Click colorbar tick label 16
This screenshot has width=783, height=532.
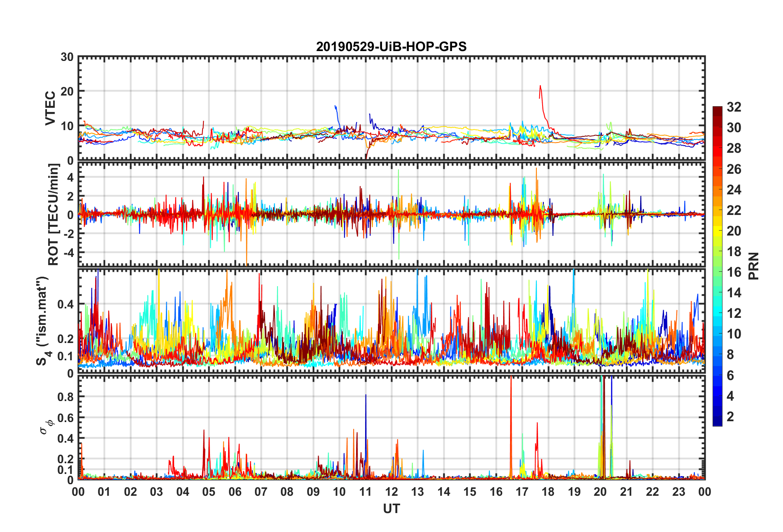coord(734,272)
